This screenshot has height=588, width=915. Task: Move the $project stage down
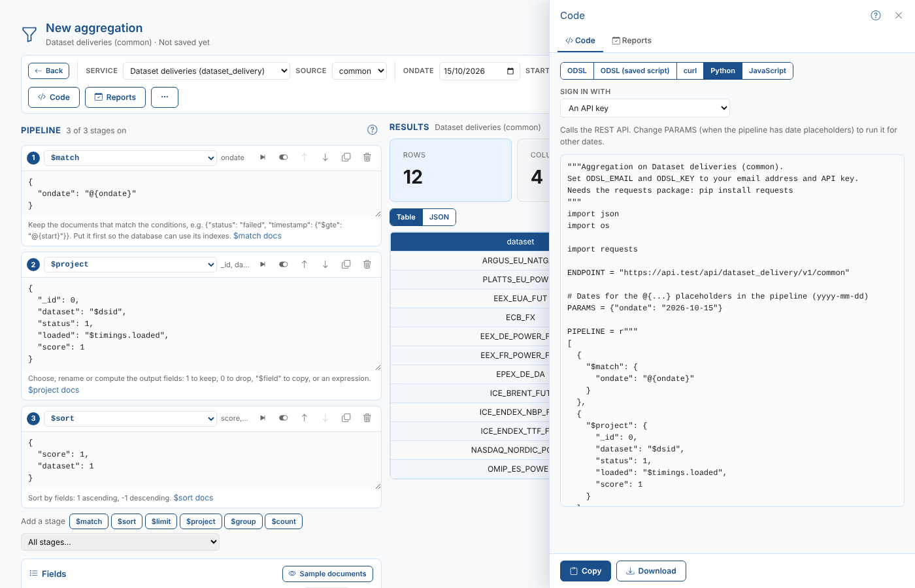[325, 265]
